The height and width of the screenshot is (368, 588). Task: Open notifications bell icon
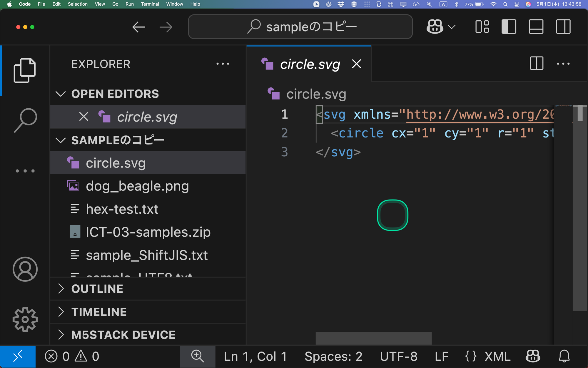click(564, 357)
